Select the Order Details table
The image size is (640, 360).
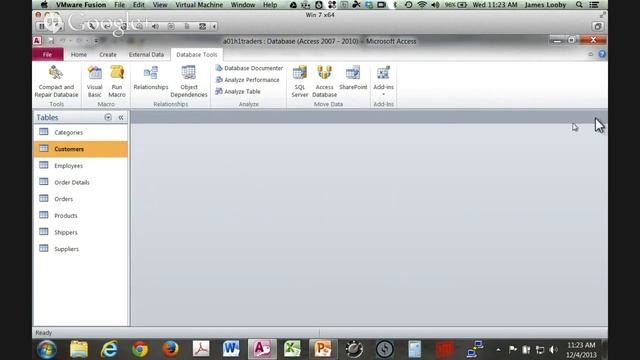click(80, 182)
